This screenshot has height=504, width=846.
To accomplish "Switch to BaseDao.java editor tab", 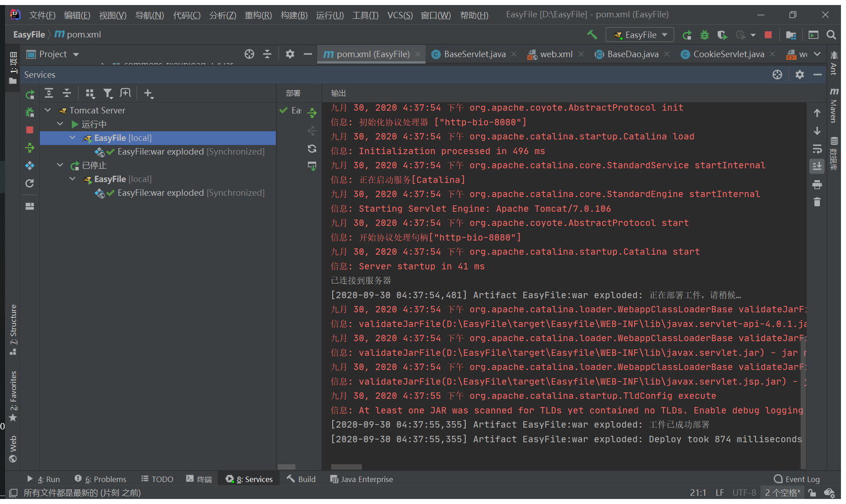I will (632, 54).
